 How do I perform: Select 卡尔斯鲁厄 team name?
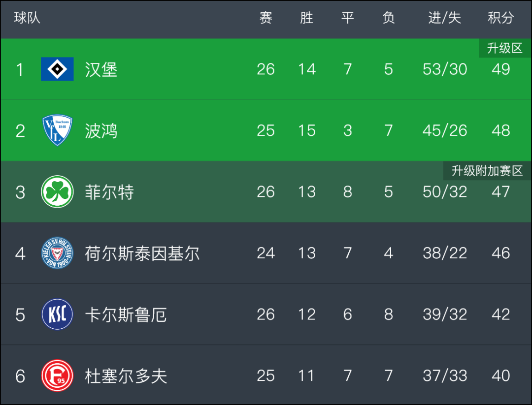(126, 315)
